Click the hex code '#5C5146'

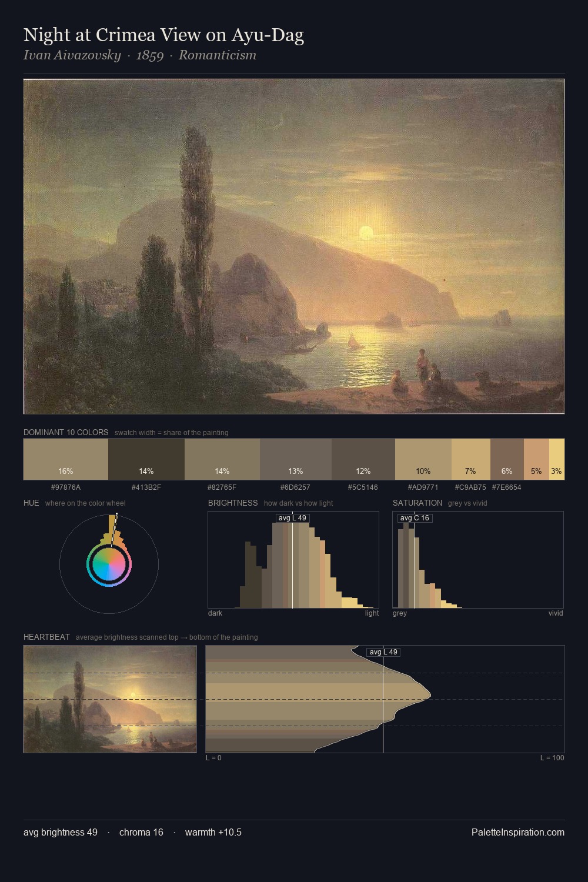pos(363,487)
